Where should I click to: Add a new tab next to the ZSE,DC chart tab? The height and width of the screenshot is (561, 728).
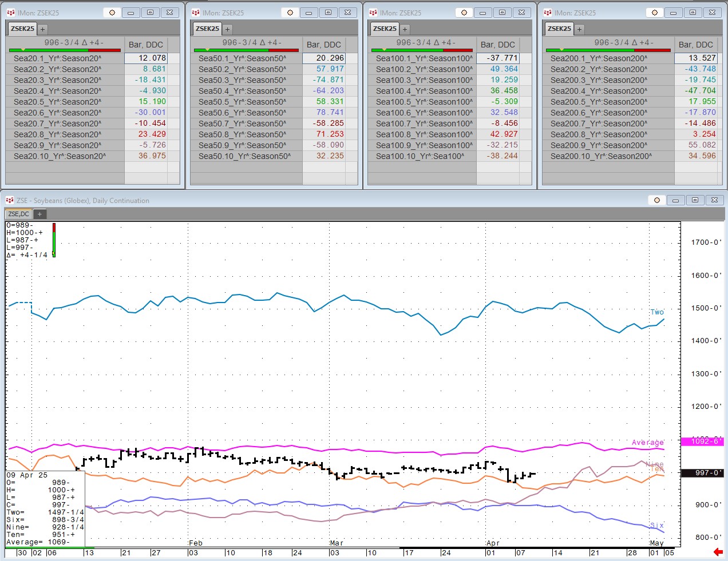coord(39,214)
